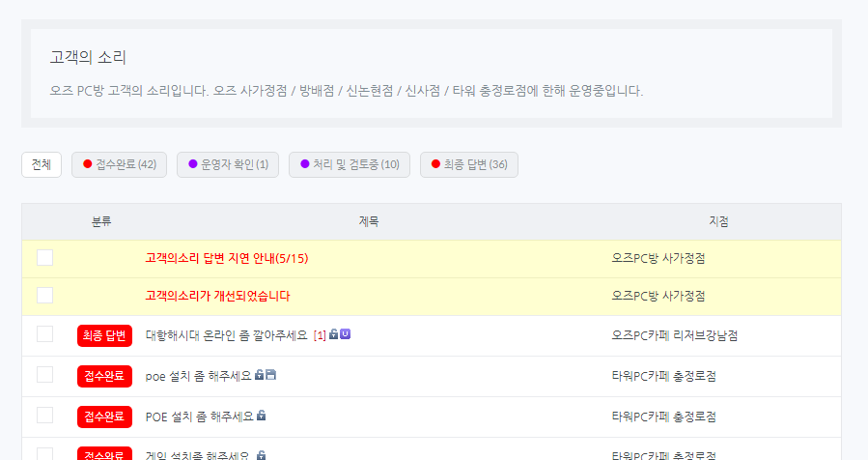Click the lock icon beside uppercase POE 설치 title
This screenshot has height=460, width=868.
click(262, 416)
